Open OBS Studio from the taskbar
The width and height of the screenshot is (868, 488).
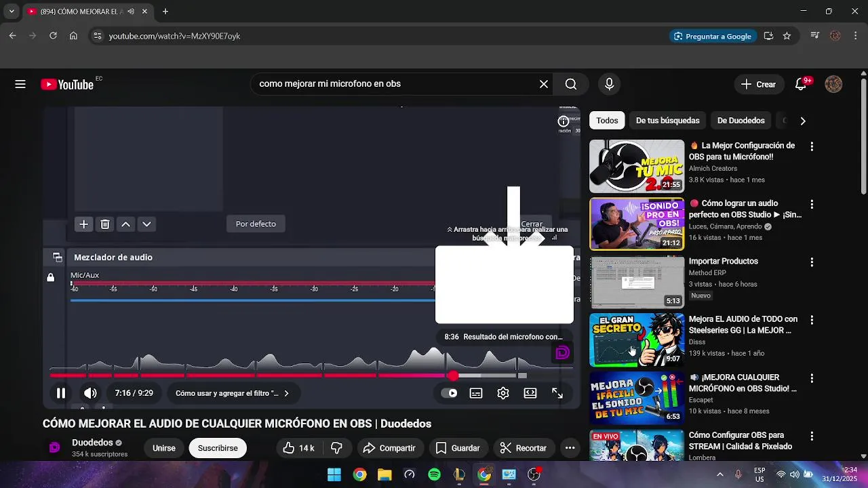[x=534, y=474]
